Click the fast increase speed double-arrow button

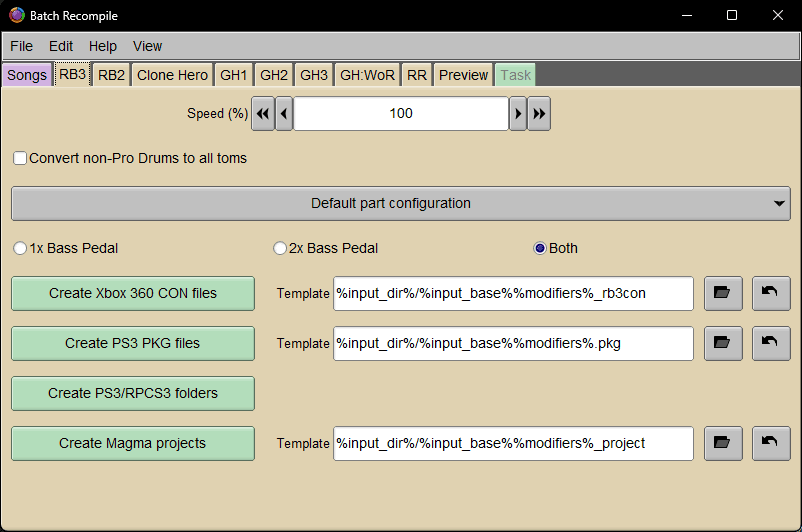[x=539, y=114]
